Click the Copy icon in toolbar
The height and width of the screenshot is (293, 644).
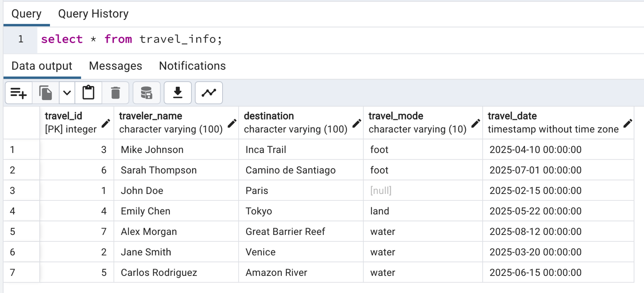click(x=46, y=93)
